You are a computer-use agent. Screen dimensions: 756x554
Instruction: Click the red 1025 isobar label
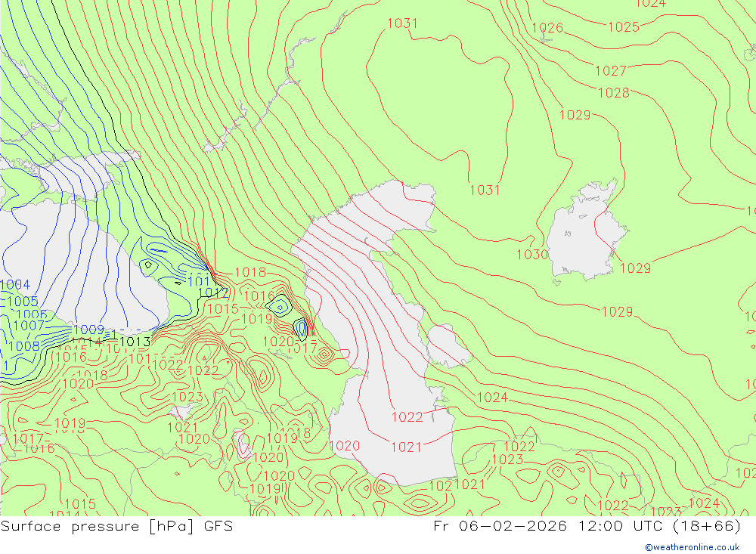pos(624,27)
